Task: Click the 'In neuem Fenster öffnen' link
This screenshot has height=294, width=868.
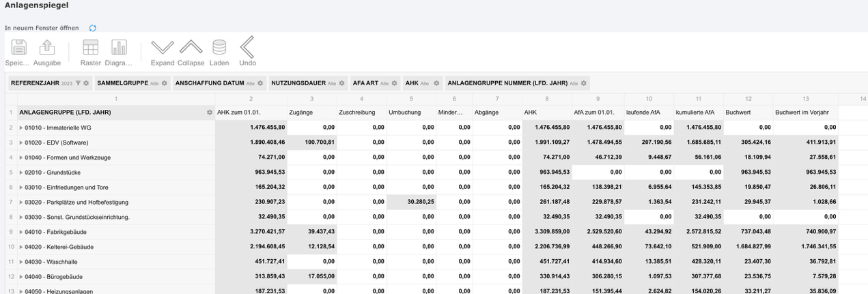Action: pos(42,28)
